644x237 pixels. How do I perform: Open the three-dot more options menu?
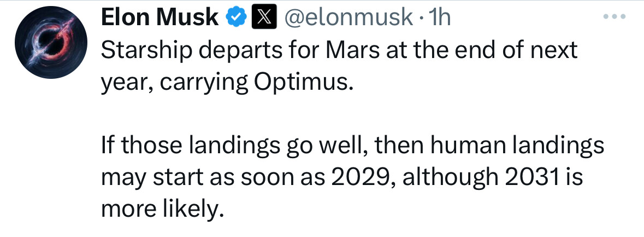click(x=615, y=17)
